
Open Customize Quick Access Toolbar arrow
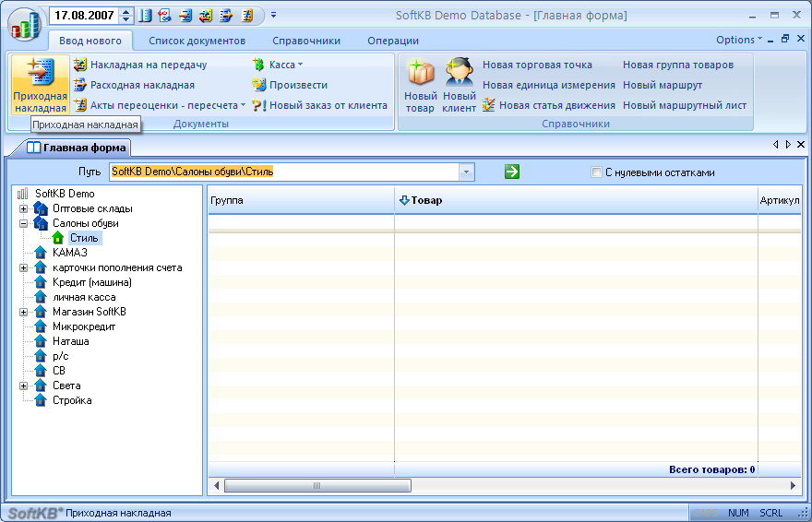[x=273, y=16]
